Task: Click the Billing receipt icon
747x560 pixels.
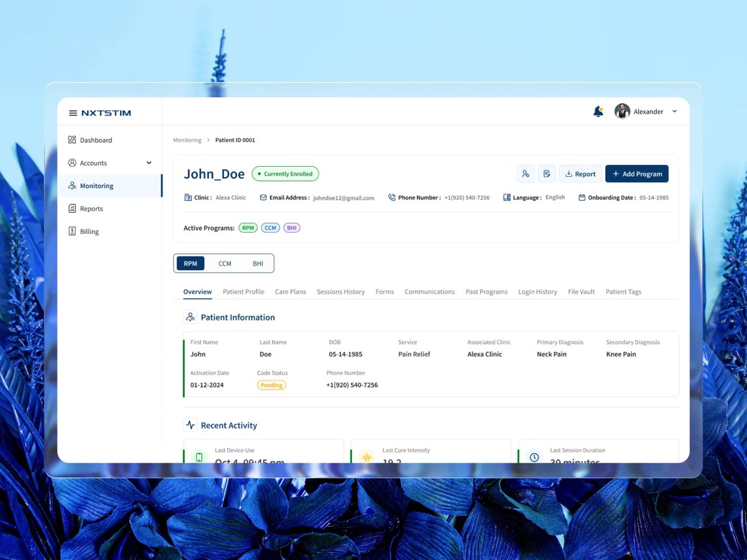Action: pos(72,231)
